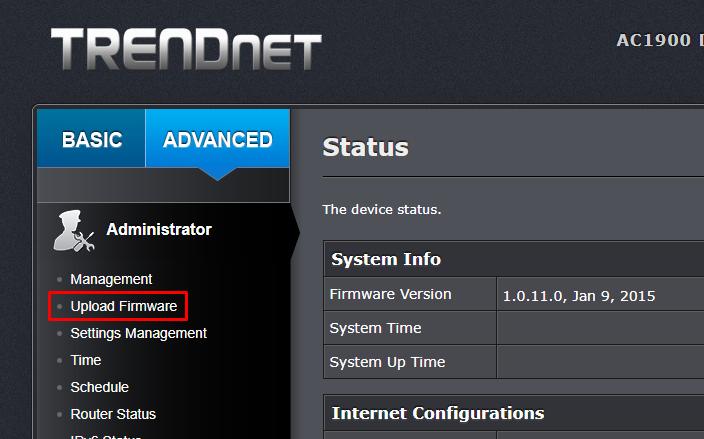Click the bullet beside Time
Image resolution: width=704 pixels, height=439 pixels.
coord(60,360)
